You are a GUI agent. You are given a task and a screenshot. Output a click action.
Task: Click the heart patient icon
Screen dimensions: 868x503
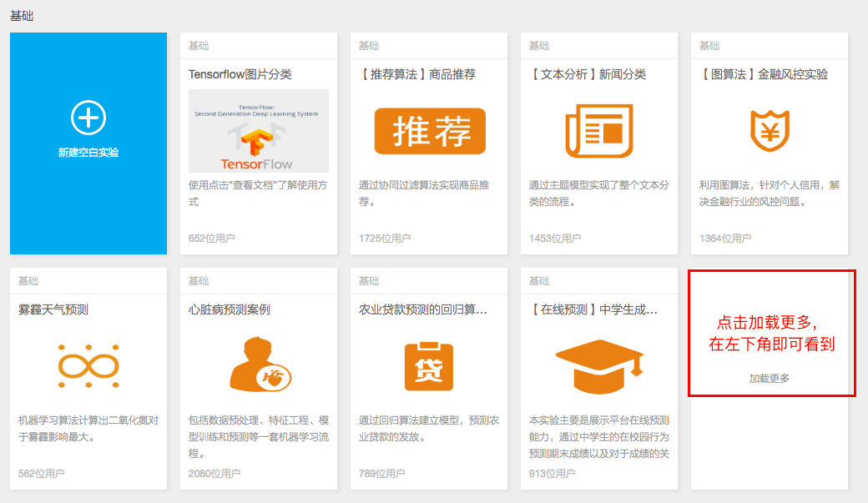[260, 364]
